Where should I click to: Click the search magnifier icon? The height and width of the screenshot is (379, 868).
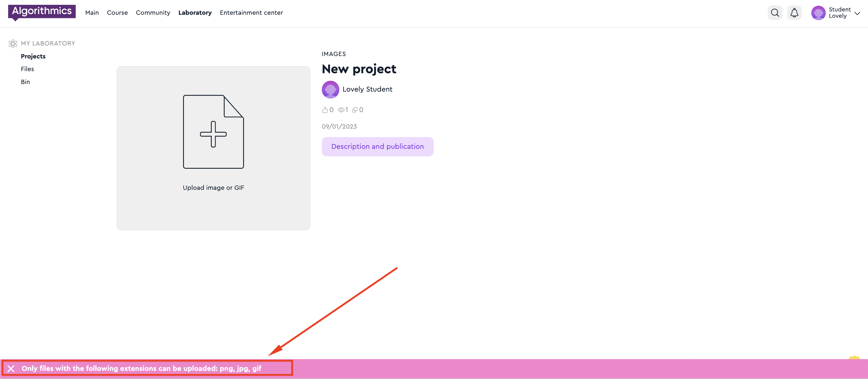click(775, 13)
